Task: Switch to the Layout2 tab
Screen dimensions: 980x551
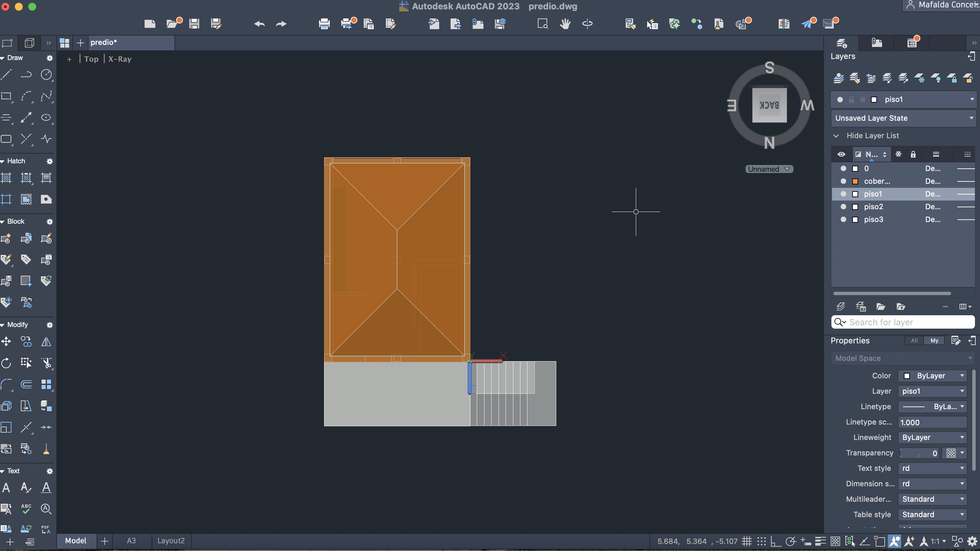Action: 171,541
